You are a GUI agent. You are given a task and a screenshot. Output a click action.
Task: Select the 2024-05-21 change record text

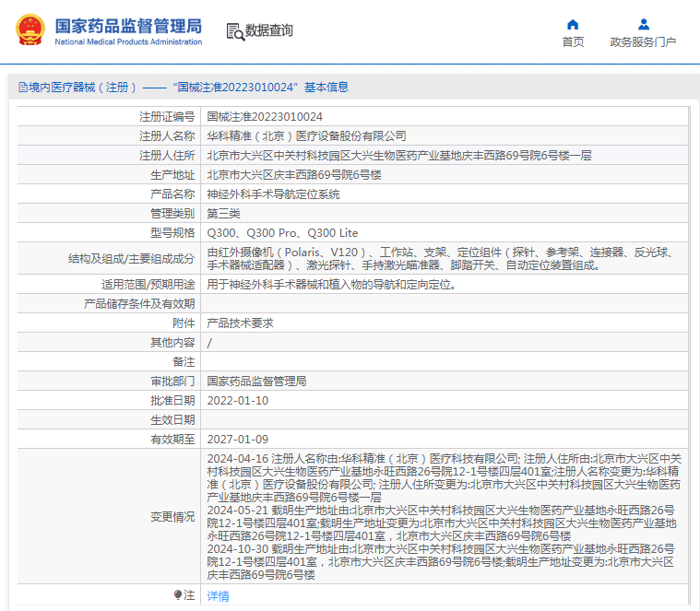442,523
